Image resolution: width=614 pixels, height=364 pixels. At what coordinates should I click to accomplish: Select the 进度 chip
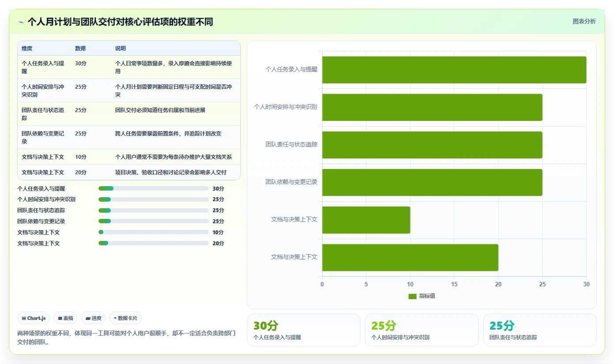coord(93,318)
